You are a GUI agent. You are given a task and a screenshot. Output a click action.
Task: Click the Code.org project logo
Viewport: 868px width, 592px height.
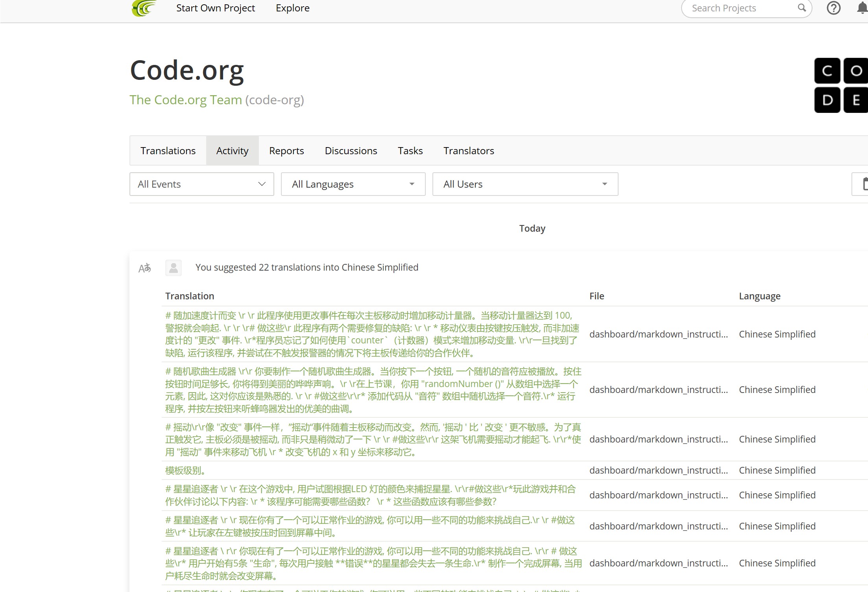(841, 85)
